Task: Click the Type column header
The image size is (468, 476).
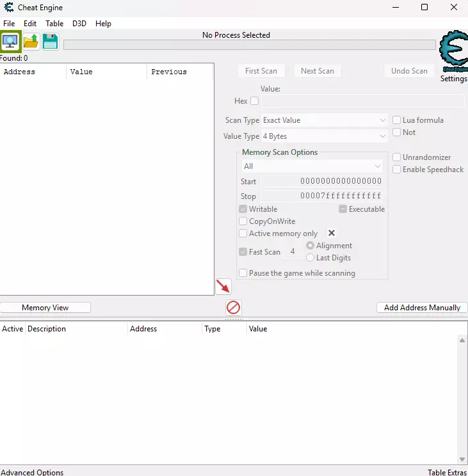Action: click(224, 329)
